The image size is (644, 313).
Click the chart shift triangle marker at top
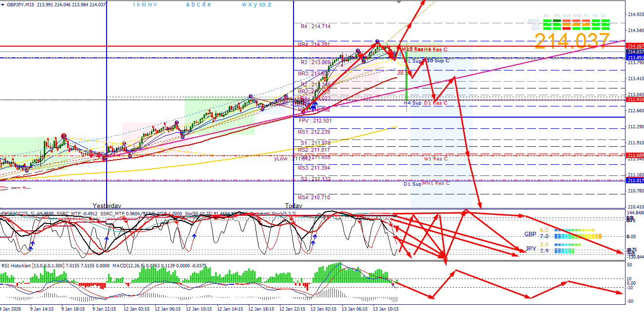tap(400, 2)
